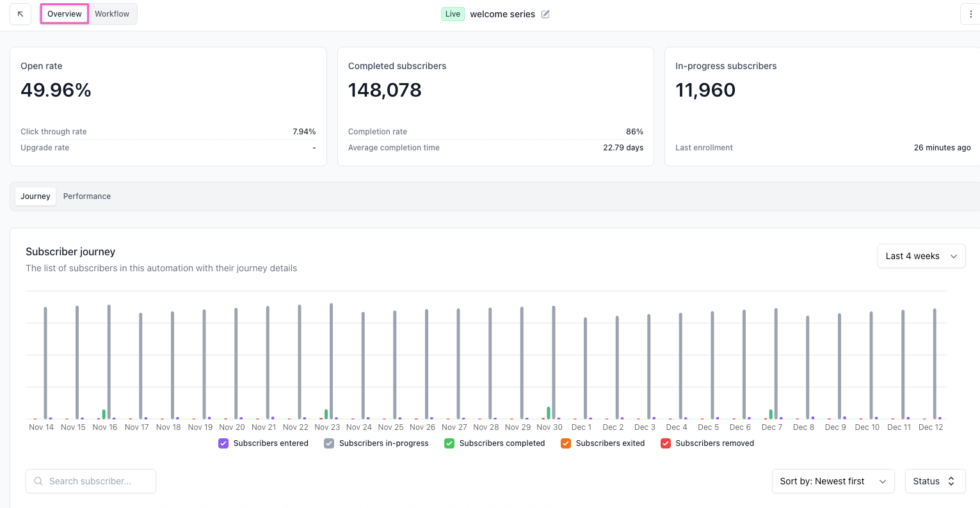The image size is (980, 508).
Task: Uncheck Subscribers entered legend checkbox
Action: pos(223,443)
